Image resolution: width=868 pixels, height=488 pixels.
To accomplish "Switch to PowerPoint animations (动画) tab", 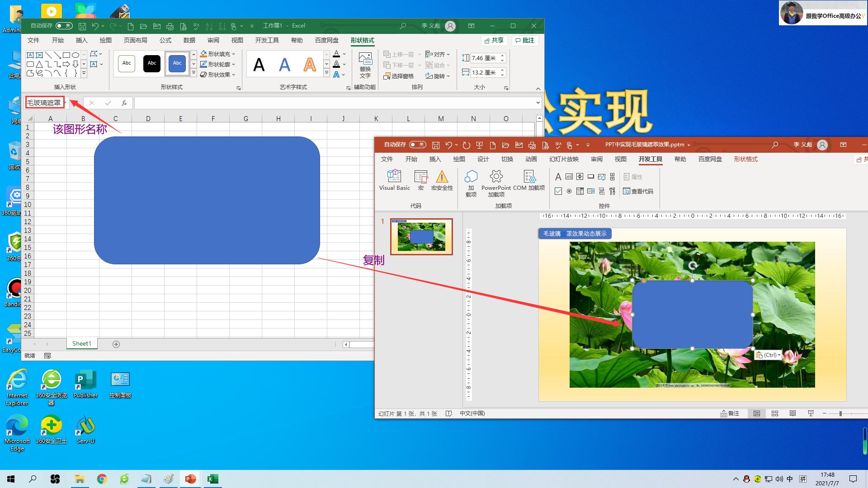I will (531, 159).
